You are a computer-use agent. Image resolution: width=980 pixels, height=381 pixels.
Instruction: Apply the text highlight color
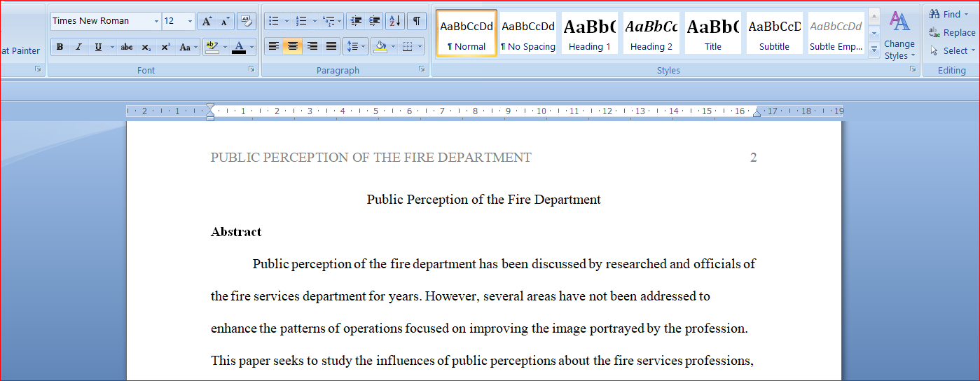pos(212,47)
